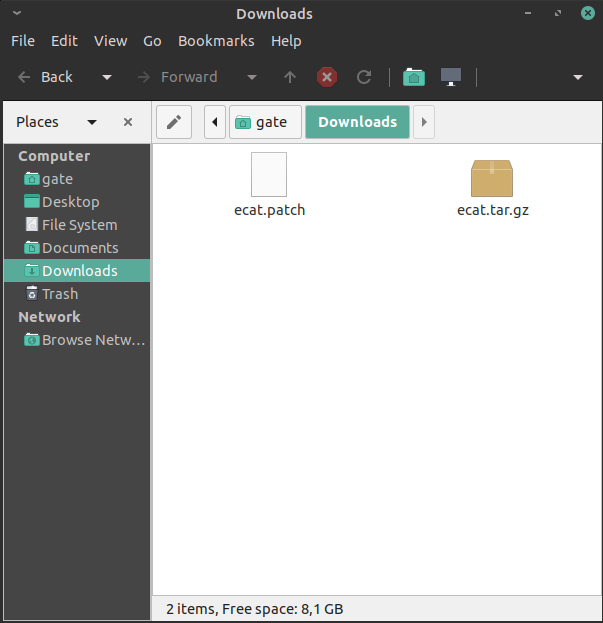Open the View menu

pos(110,41)
